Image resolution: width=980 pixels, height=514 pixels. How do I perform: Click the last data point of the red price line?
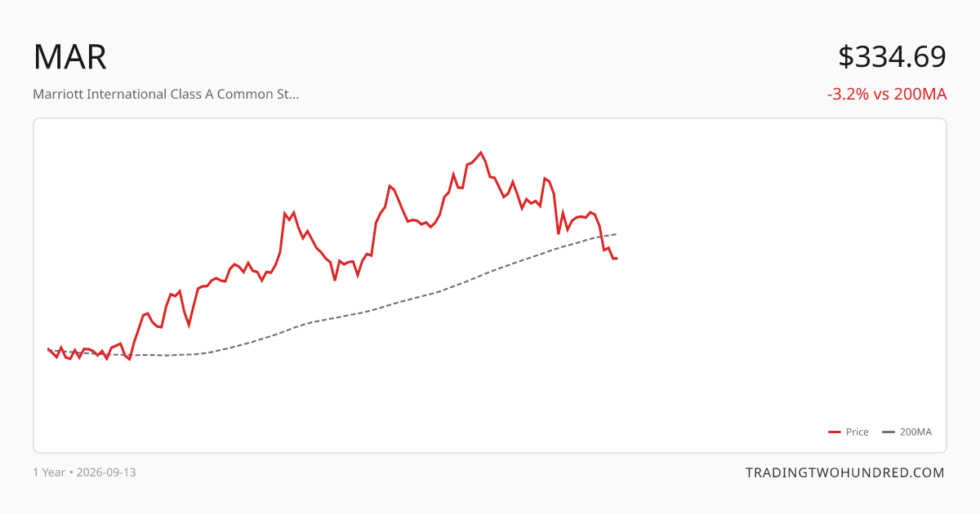(x=617, y=259)
